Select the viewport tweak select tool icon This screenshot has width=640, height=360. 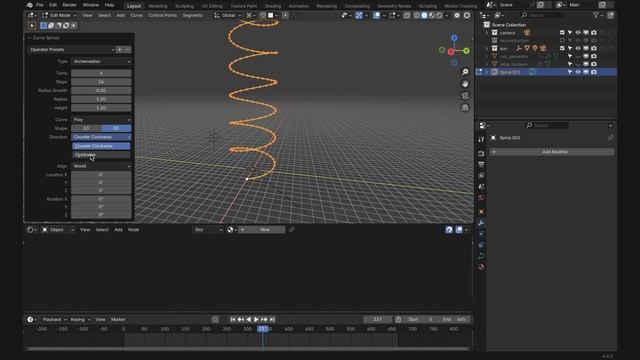32,26
